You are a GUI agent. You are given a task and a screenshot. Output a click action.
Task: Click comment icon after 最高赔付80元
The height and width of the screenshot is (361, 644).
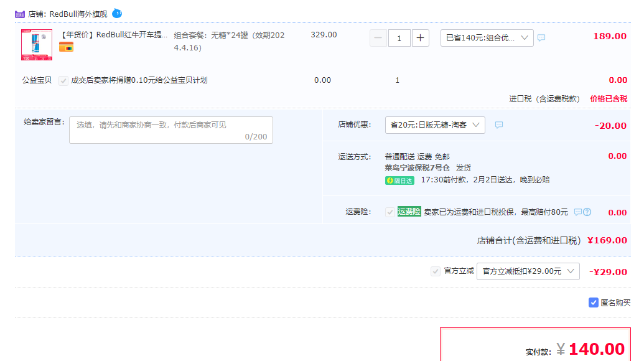click(x=578, y=212)
